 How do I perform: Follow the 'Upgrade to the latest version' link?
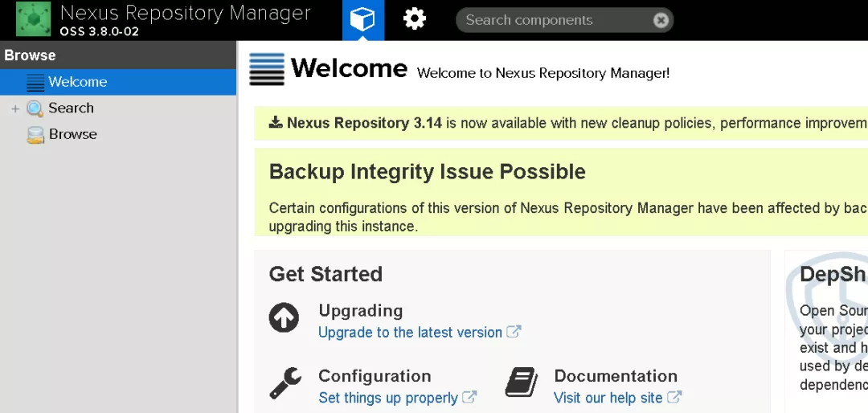pos(410,333)
